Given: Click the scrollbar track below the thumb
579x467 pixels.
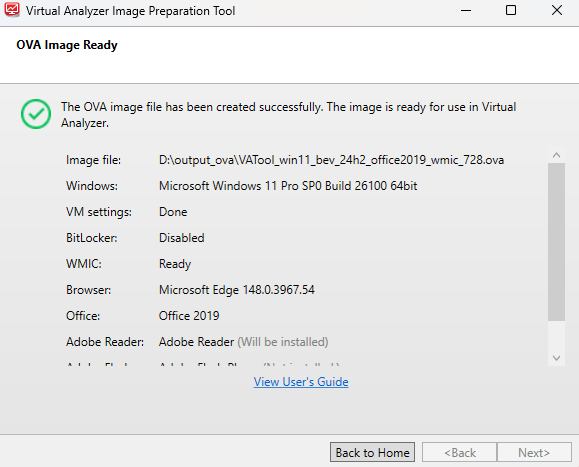Looking at the screenshot, I should coord(556,335).
